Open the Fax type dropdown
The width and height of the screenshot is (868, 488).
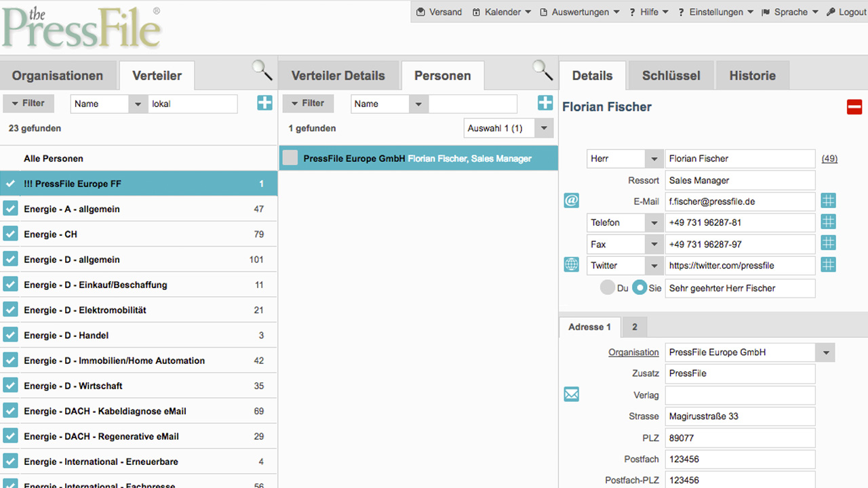(625, 244)
